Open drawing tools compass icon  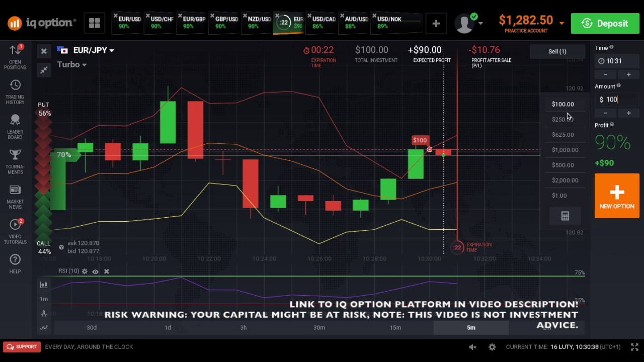tap(44, 313)
